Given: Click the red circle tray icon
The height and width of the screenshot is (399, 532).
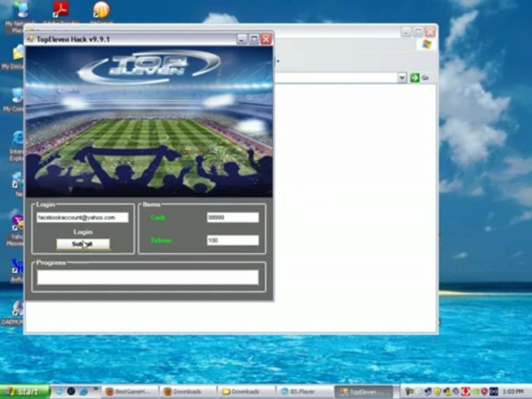Looking at the screenshot, I should tap(484, 392).
